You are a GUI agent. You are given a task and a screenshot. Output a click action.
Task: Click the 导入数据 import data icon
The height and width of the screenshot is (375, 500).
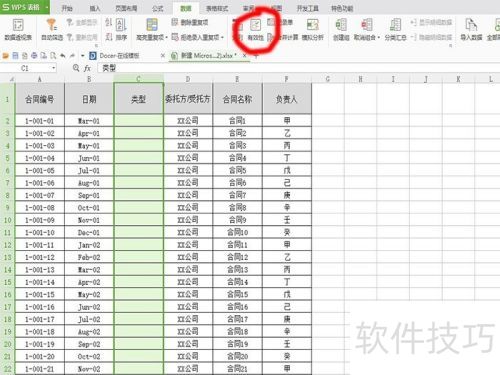coord(471,30)
